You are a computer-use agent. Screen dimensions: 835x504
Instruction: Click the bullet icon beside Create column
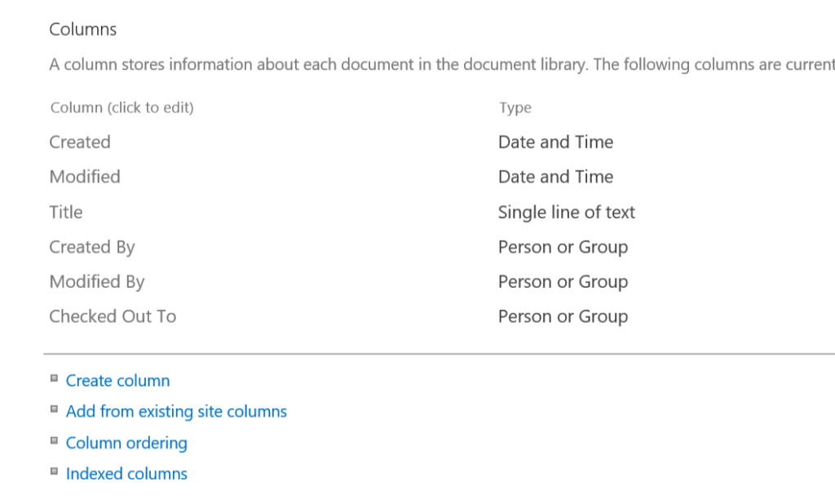[54, 378]
